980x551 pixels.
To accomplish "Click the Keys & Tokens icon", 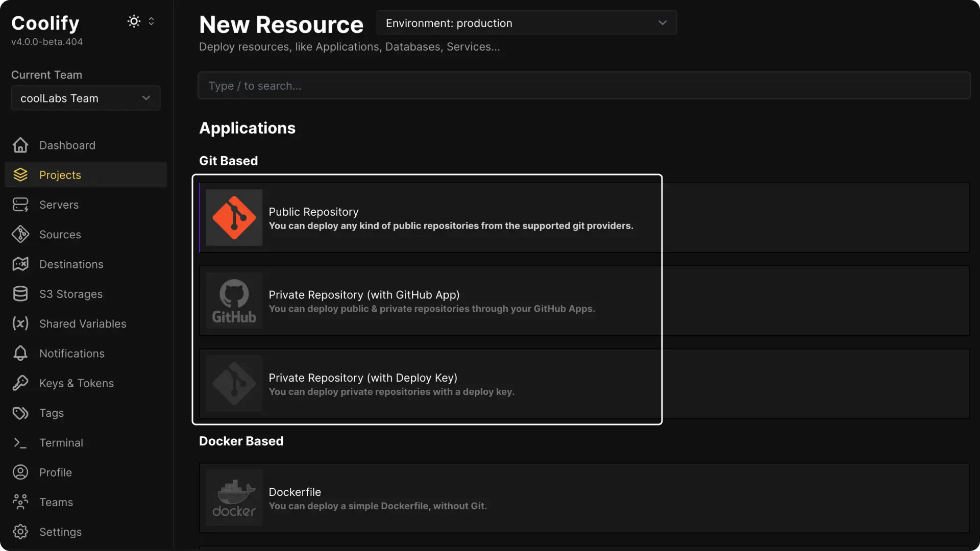I will pos(20,383).
